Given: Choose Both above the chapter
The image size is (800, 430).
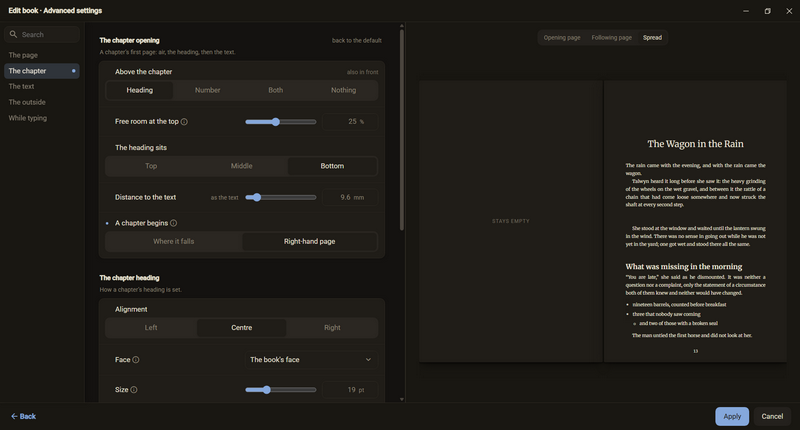Looking at the screenshot, I should pyautogui.click(x=276, y=90).
